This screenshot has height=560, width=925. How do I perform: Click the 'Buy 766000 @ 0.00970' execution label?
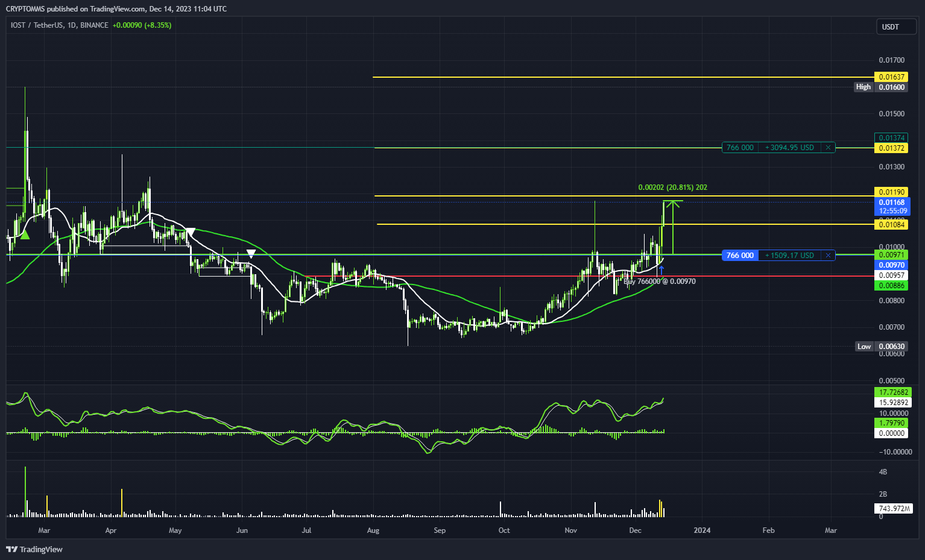coord(660,282)
